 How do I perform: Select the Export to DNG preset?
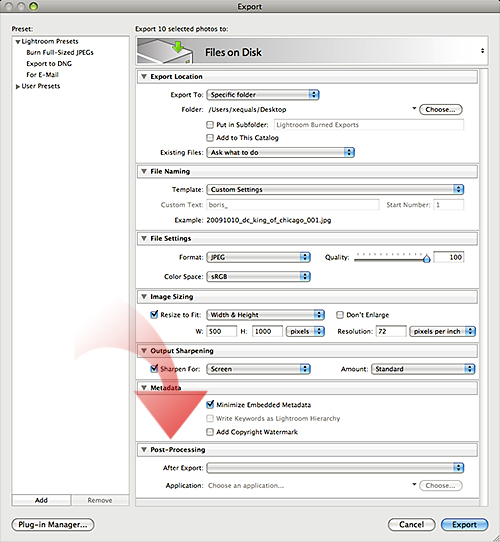click(49, 64)
